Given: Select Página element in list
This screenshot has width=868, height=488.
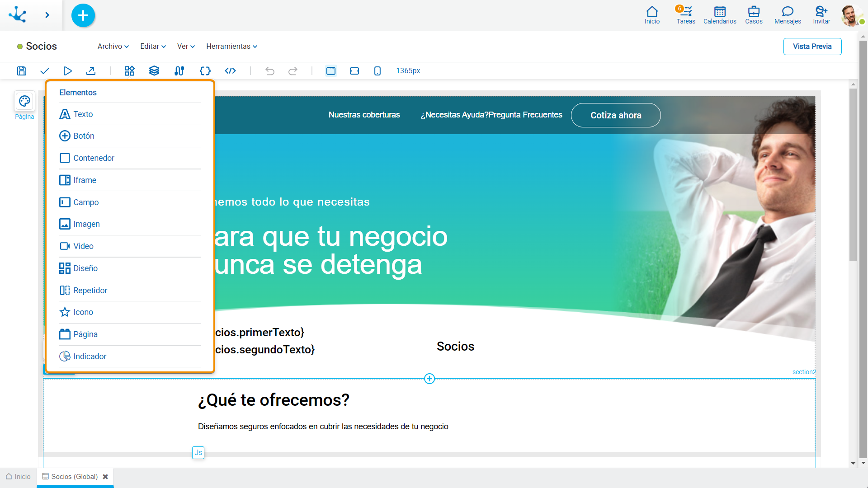Looking at the screenshot, I should click(130, 334).
